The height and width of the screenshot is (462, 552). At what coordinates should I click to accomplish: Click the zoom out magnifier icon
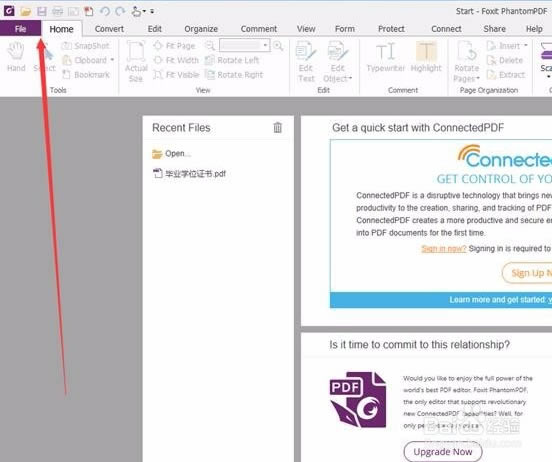(x=210, y=45)
